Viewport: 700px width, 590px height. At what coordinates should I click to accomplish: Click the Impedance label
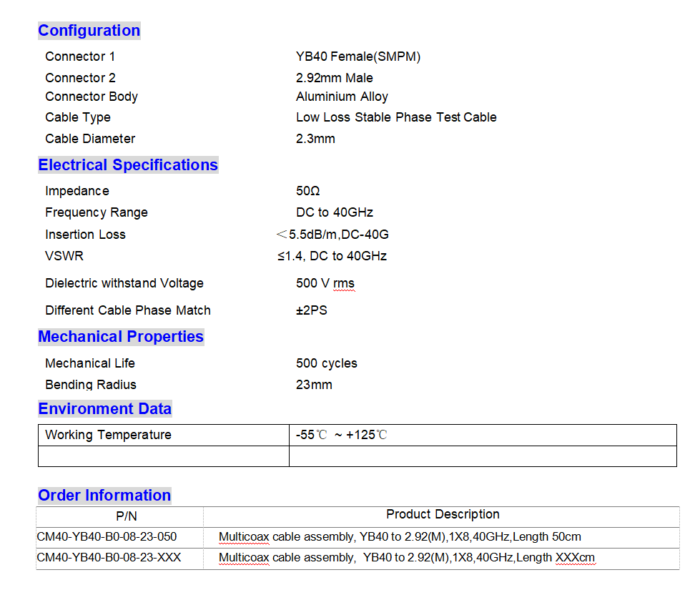coord(77,191)
